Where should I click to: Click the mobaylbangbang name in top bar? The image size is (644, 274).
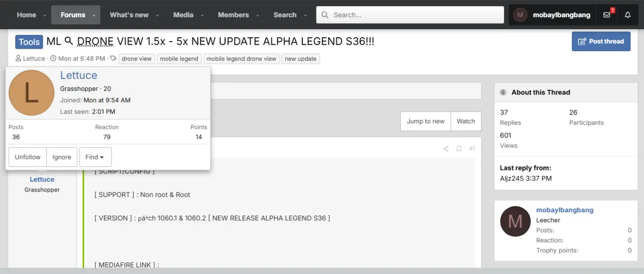[561, 15]
